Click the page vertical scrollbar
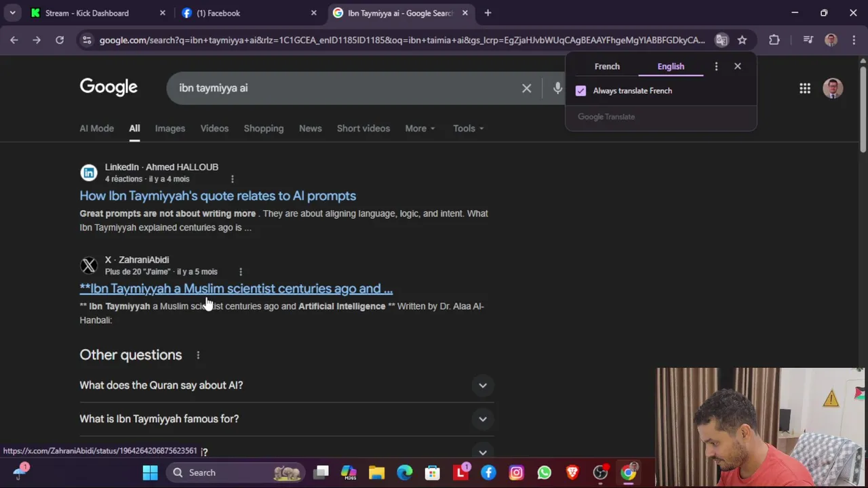The width and height of the screenshot is (868, 488). coord(863,108)
